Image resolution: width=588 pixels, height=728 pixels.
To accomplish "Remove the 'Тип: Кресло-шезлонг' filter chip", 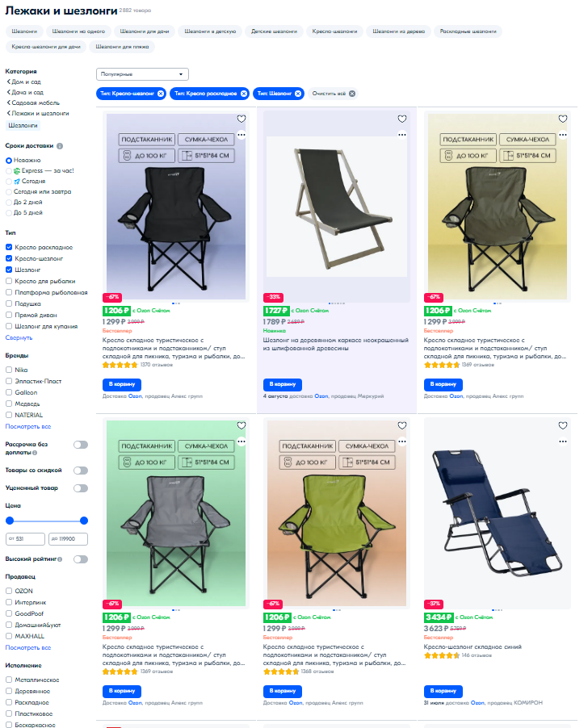I will click(x=161, y=94).
